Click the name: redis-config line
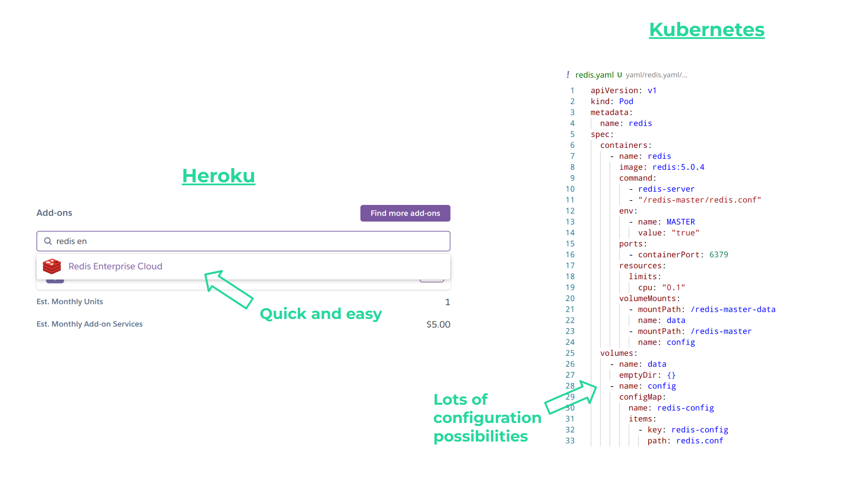868x480 pixels. click(671, 408)
